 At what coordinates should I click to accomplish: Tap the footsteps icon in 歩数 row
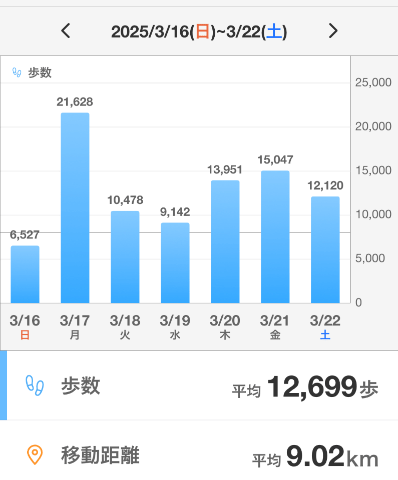coord(35,386)
